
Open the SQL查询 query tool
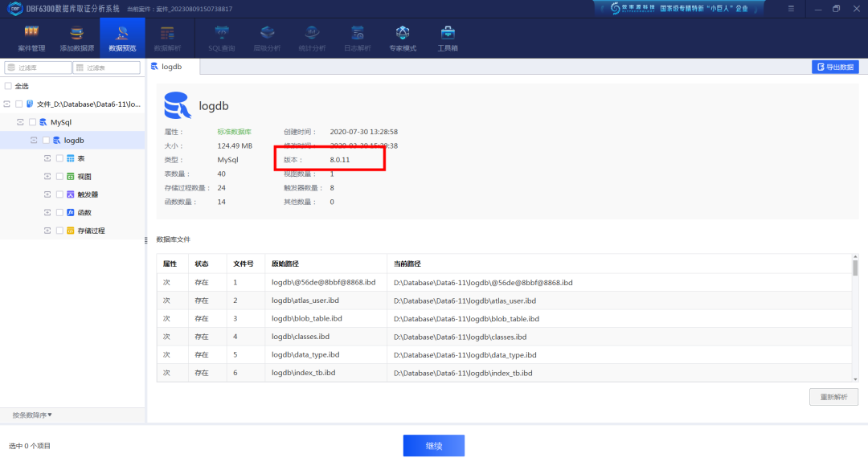point(222,39)
